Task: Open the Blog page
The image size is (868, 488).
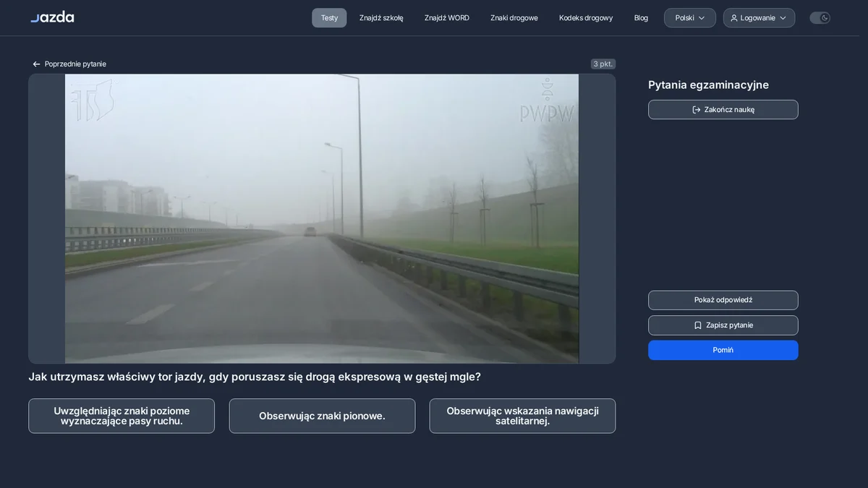Action: (x=641, y=18)
